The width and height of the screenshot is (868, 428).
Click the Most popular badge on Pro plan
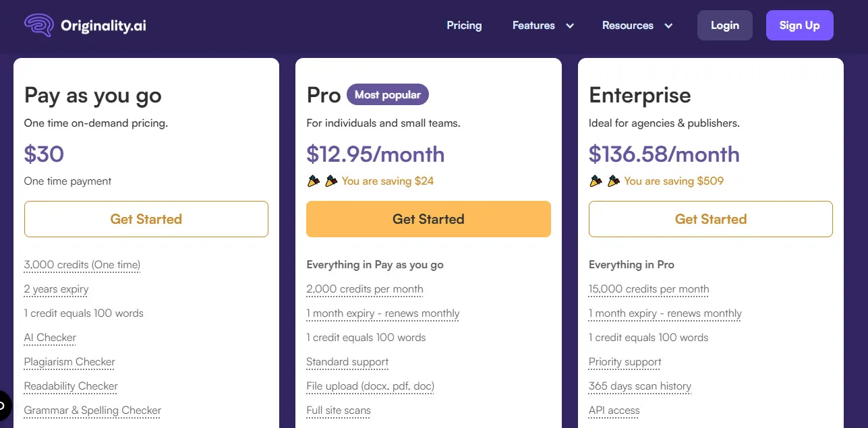pyautogui.click(x=388, y=94)
